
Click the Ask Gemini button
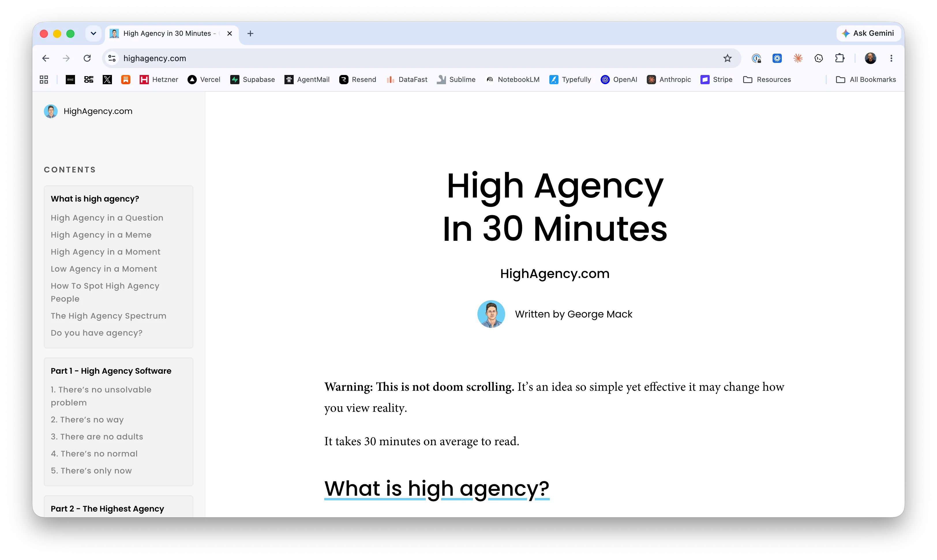pyautogui.click(x=868, y=33)
